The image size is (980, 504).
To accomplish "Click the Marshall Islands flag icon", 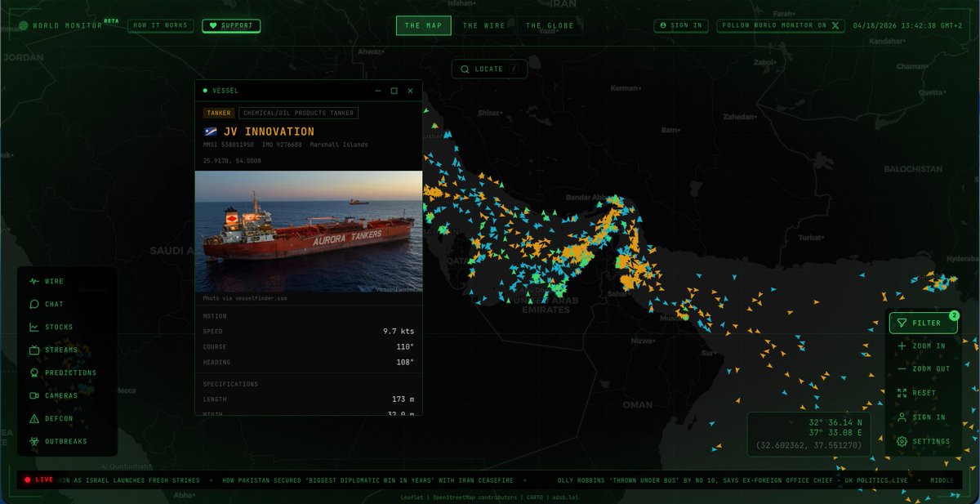I will pos(210,132).
